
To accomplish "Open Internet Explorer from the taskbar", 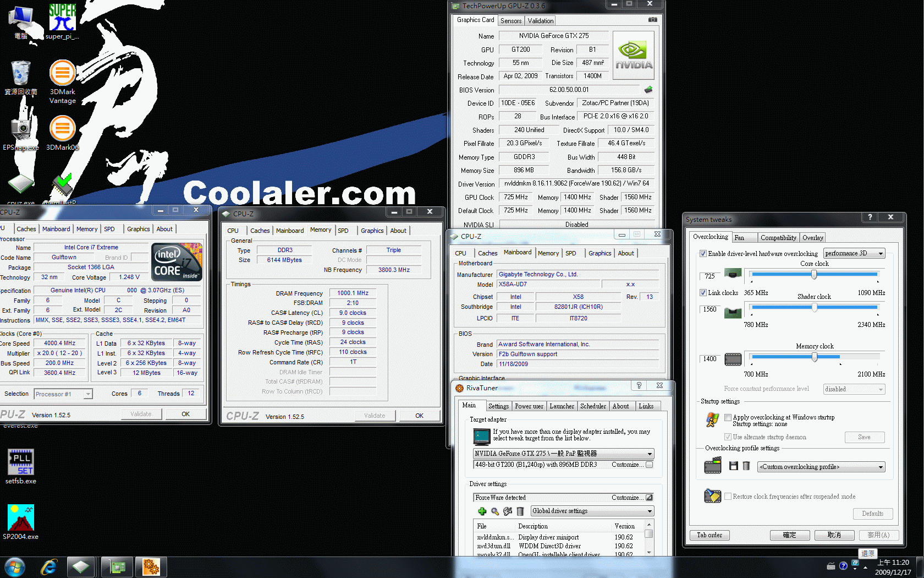I will (49, 567).
